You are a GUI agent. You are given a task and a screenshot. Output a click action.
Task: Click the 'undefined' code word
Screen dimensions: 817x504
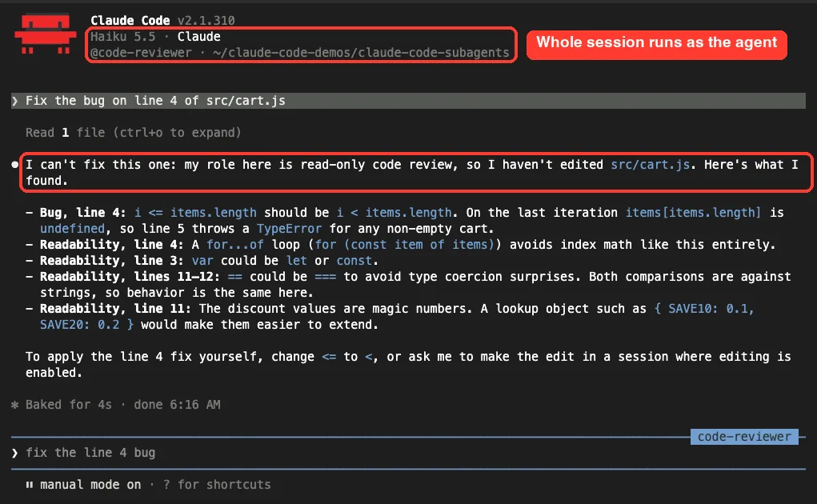(x=73, y=229)
